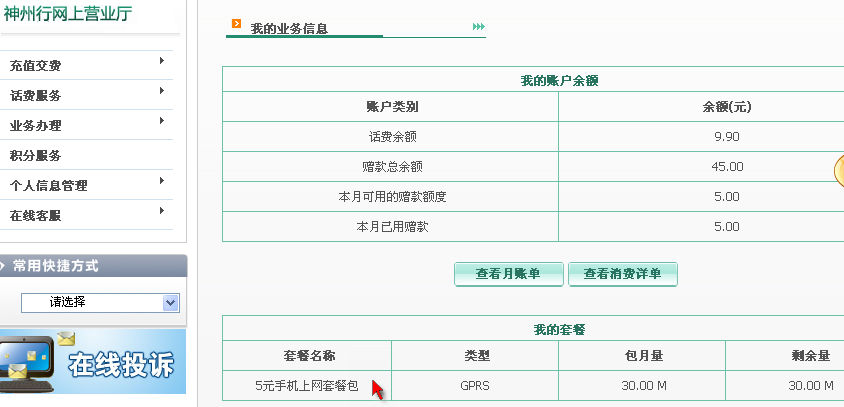Click the 神州行网上营业厅 logo
The height and width of the screenshot is (407, 844).
pyautogui.click(x=68, y=14)
